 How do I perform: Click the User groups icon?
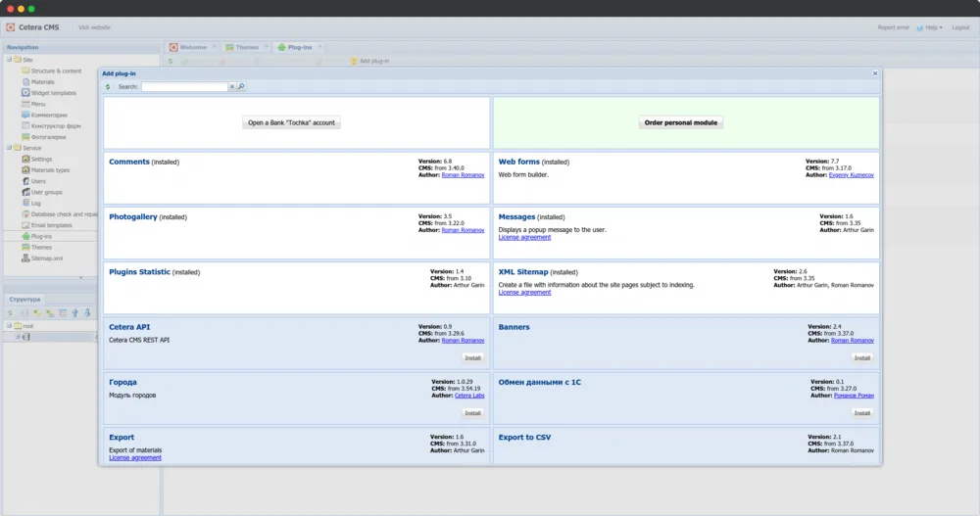[x=25, y=192]
